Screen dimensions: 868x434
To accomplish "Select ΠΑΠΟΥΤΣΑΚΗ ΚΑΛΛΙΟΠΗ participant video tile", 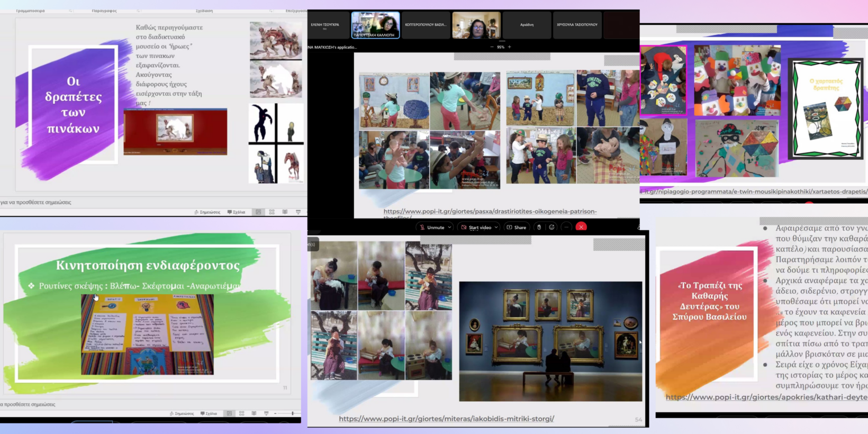I will point(375,25).
